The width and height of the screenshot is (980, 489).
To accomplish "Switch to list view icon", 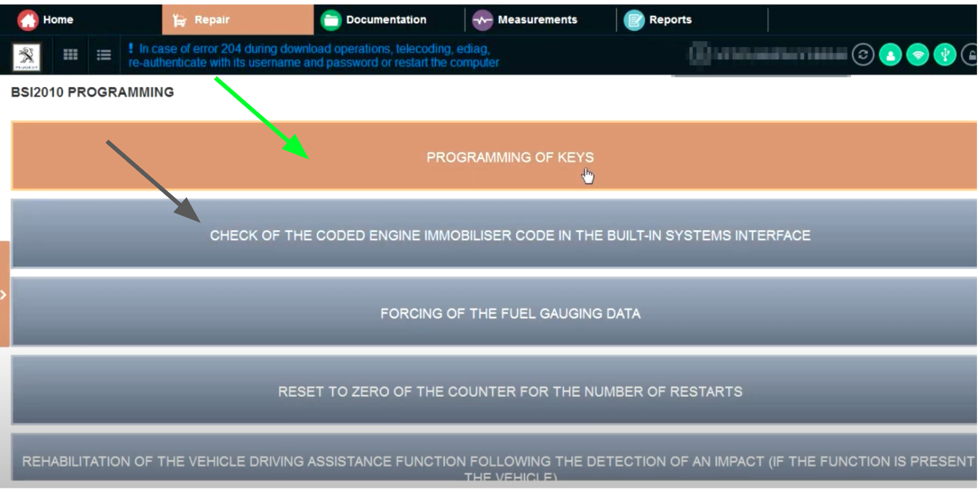I will click(104, 55).
